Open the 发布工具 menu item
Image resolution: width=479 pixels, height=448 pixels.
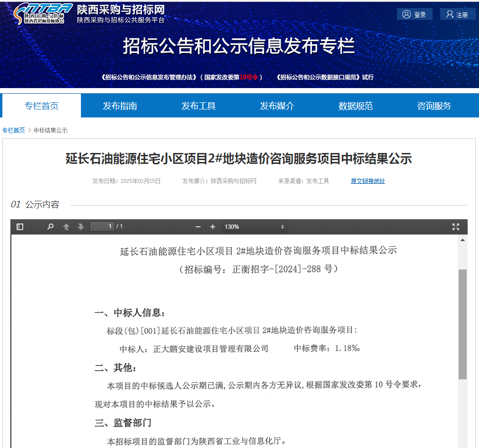tap(198, 106)
